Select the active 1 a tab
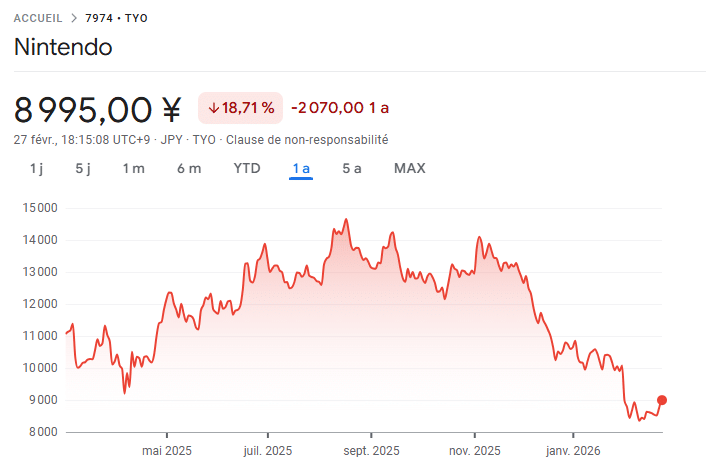Screen dimensions: 706x475 pos(301,168)
